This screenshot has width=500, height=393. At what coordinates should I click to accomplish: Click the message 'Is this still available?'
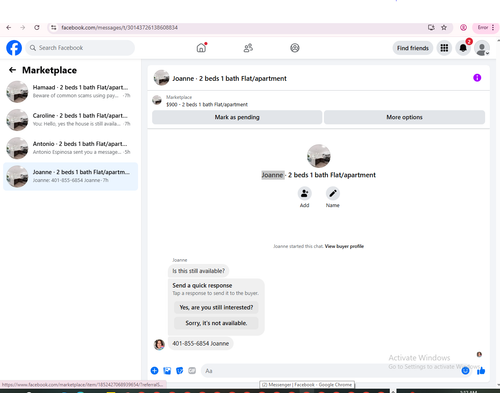click(x=199, y=271)
